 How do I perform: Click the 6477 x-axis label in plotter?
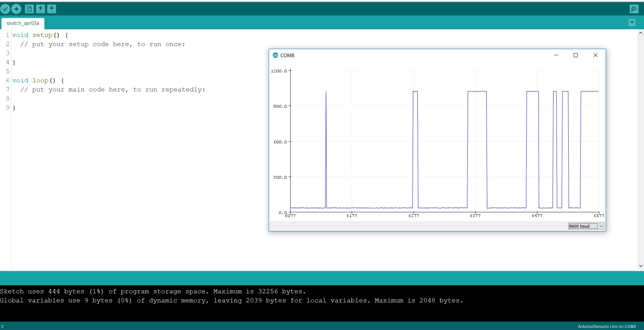click(537, 216)
